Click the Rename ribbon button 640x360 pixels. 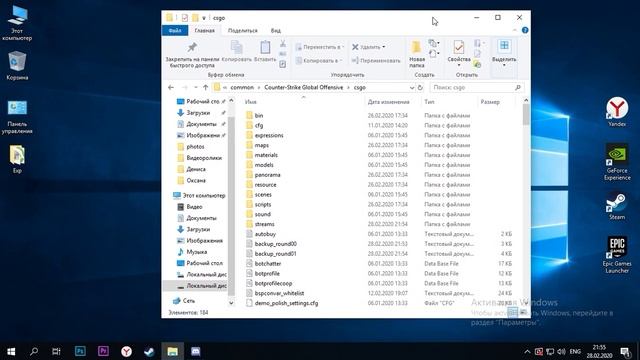(x=376, y=60)
